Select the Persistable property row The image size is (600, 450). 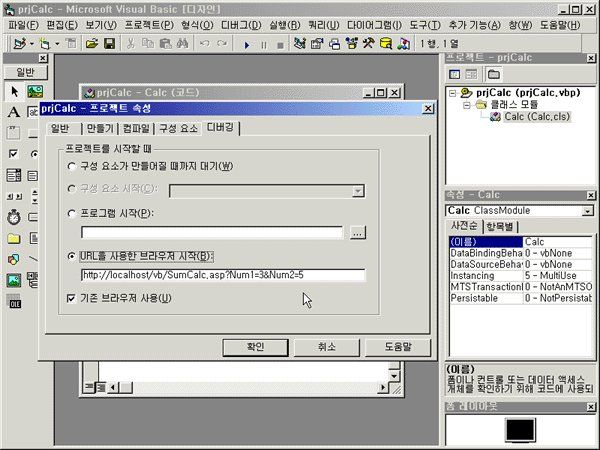click(521, 298)
